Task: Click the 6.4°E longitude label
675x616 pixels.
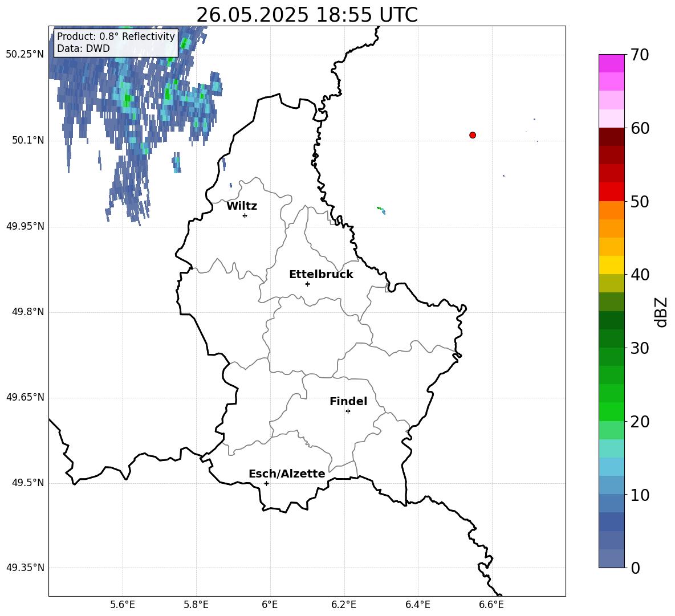Action: [x=417, y=605]
